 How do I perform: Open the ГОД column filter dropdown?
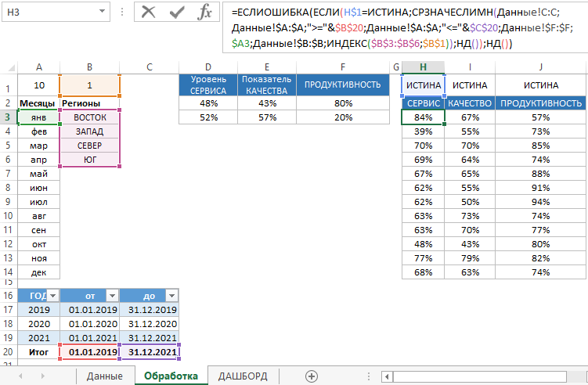click(52, 295)
